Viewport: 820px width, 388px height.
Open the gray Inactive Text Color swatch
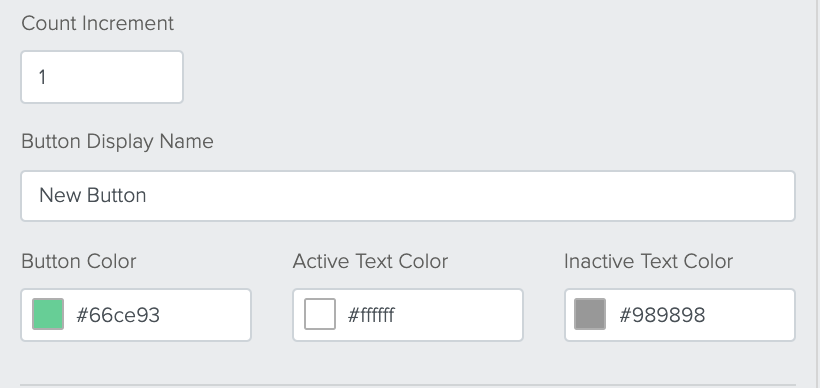coord(590,314)
